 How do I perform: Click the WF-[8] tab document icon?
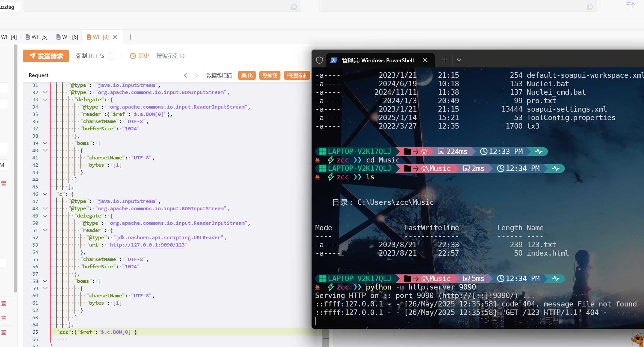[x=89, y=37]
